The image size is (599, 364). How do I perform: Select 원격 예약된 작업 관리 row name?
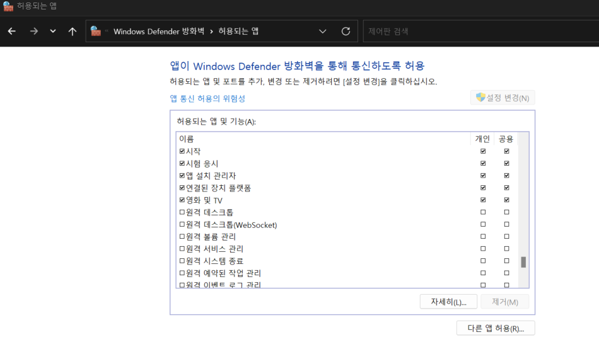tap(223, 273)
